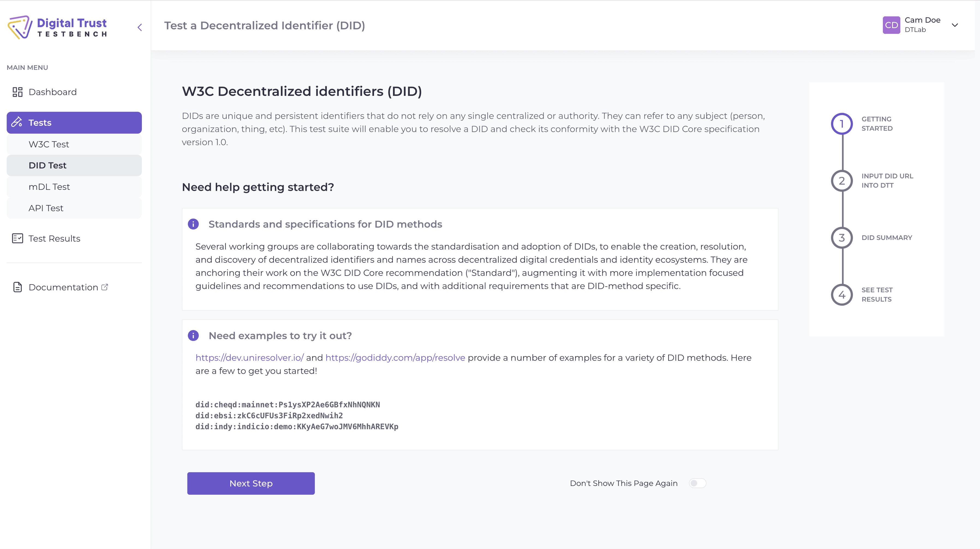The image size is (980, 549).
Task: Click the CD user avatar circle
Action: coord(892,25)
